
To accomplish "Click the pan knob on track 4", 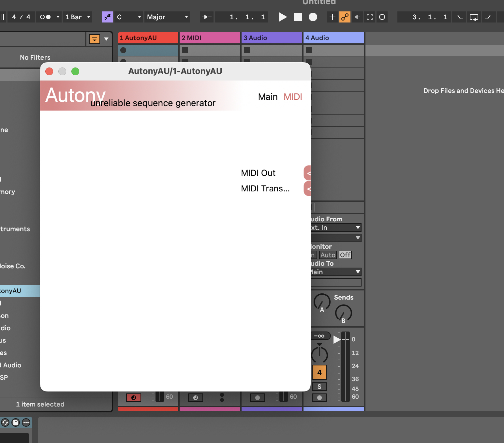I will click(x=319, y=354).
